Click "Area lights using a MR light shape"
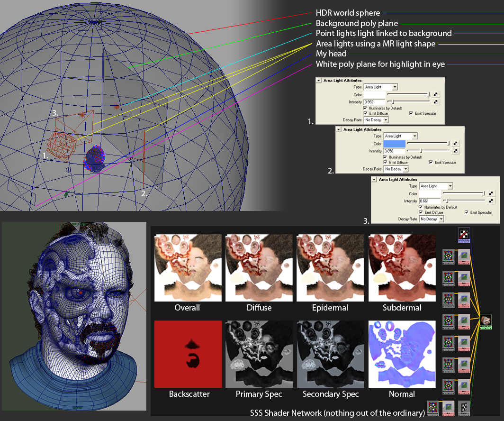The image size is (504, 421). (376, 44)
